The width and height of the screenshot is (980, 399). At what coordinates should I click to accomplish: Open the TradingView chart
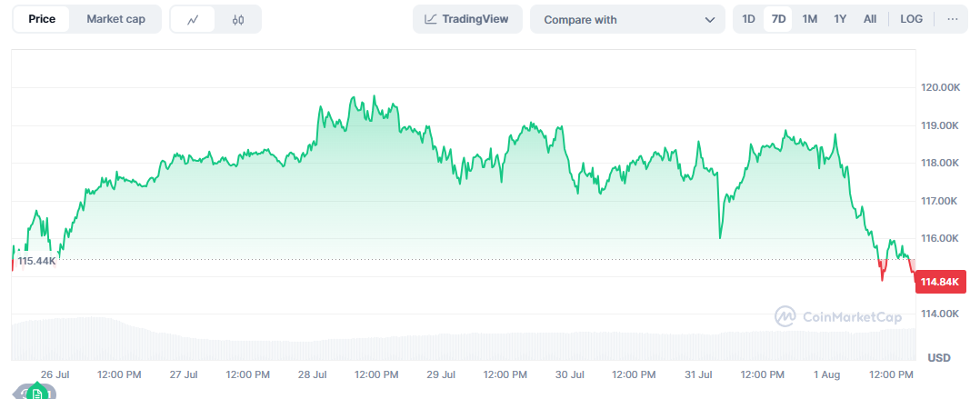pos(467,19)
